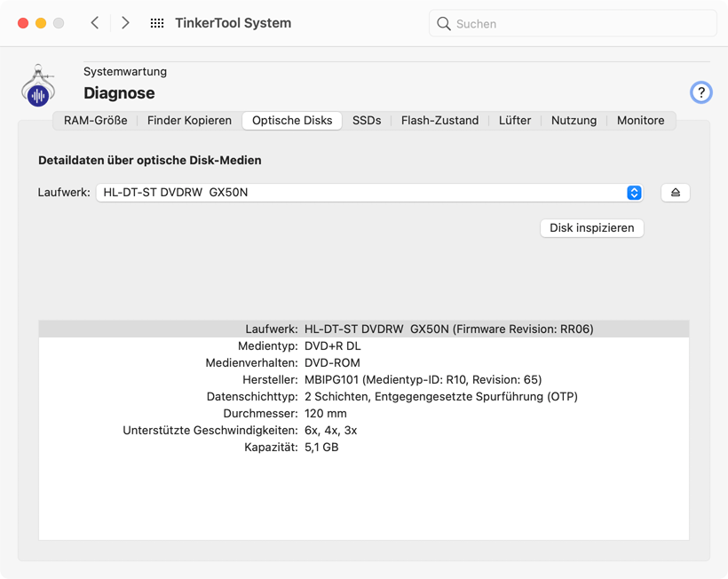Click the speeds value 6x, 4x, 3x
This screenshot has width=728, height=579.
[x=330, y=431]
